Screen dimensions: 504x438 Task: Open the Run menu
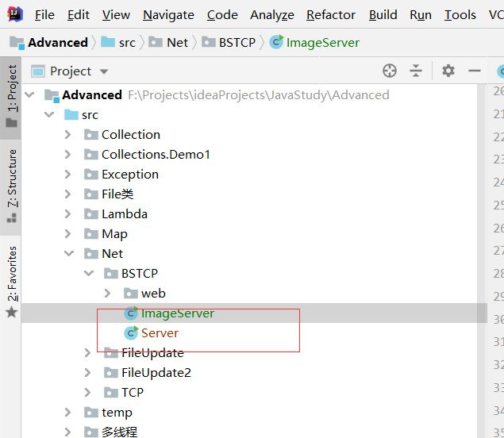click(421, 15)
